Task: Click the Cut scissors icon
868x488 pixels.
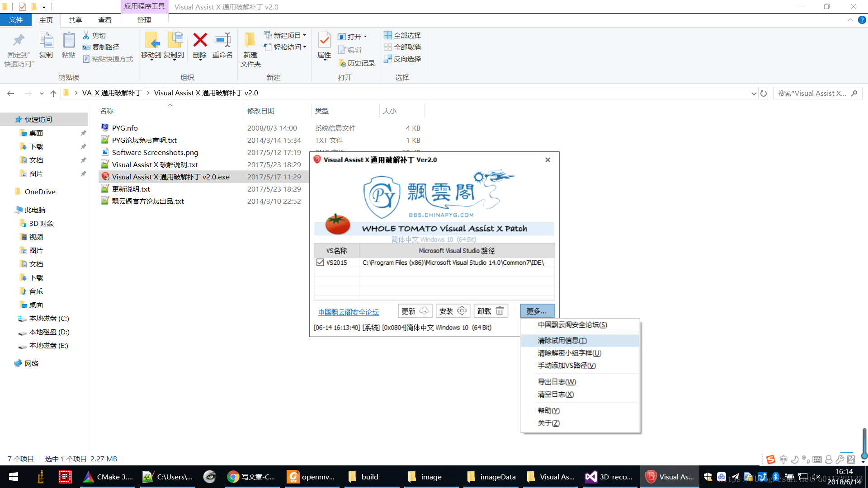Action: (x=86, y=35)
